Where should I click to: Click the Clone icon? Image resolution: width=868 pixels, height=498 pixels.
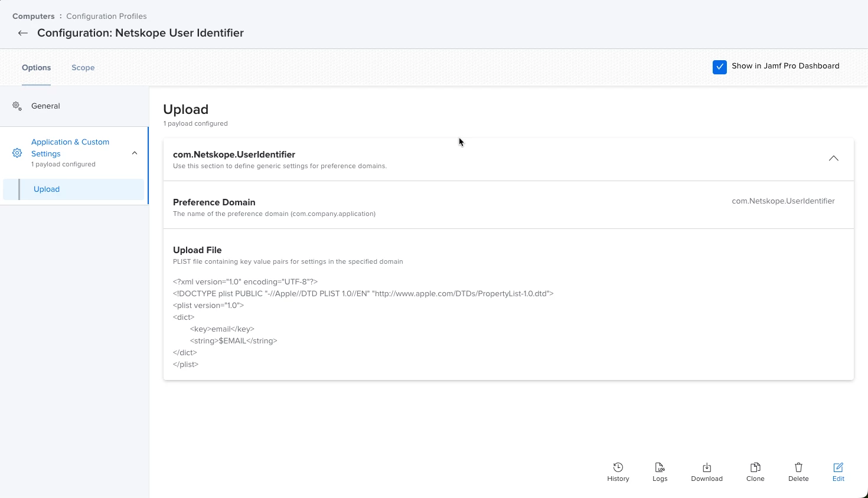755,467
